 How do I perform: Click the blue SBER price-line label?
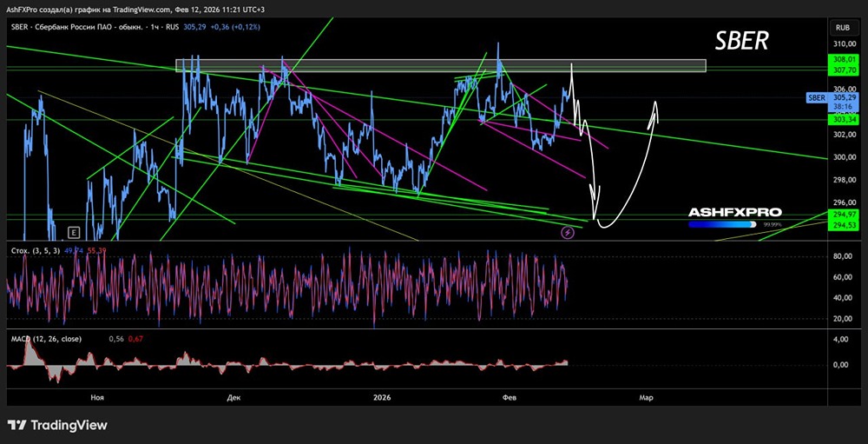tap(818, 97)
